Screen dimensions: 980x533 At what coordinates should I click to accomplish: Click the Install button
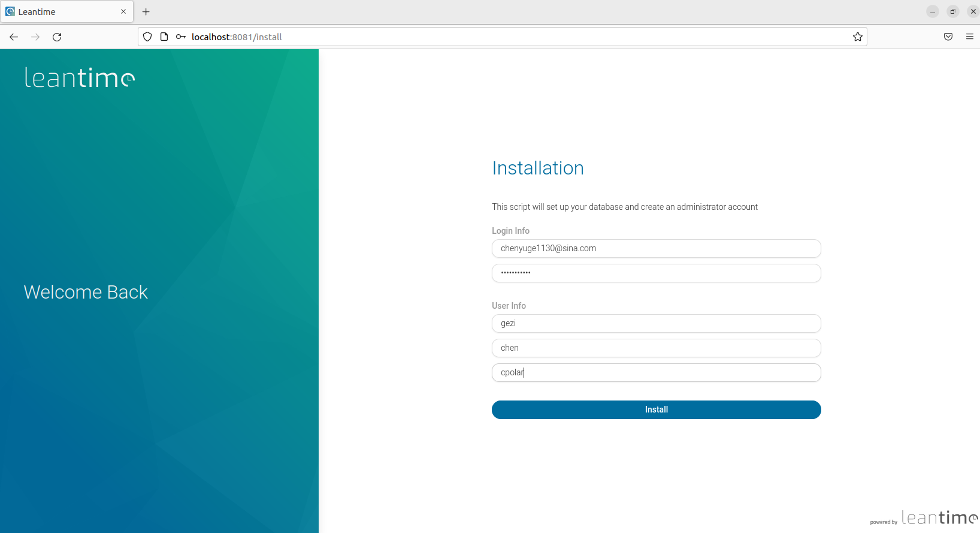pos(657,409)
